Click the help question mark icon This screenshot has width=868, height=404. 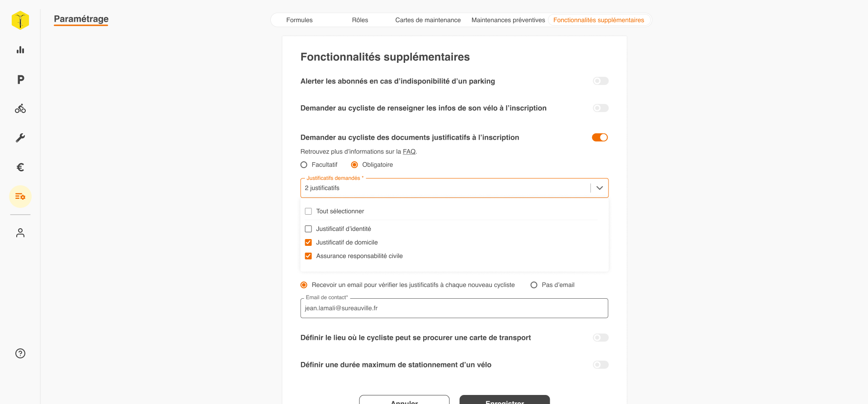pos(20,353)
